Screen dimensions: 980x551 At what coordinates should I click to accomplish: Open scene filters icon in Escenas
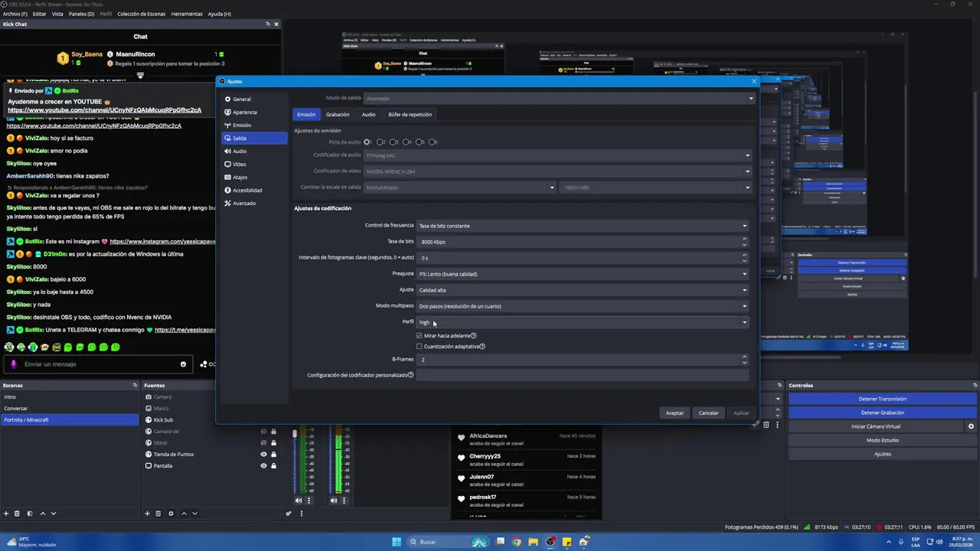click(30, 514)
